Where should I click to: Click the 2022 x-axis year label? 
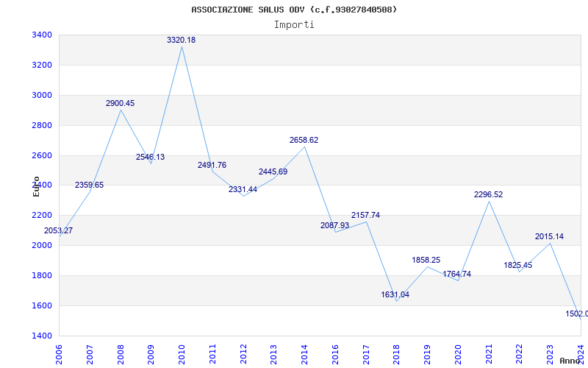coord(520,355)
